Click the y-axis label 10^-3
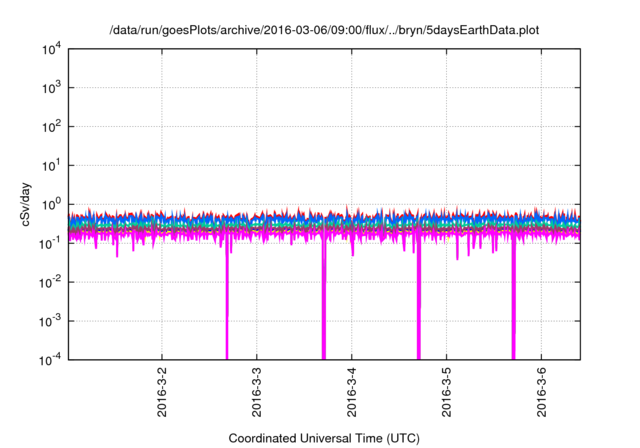640x448 pixels. click(50, 321)
